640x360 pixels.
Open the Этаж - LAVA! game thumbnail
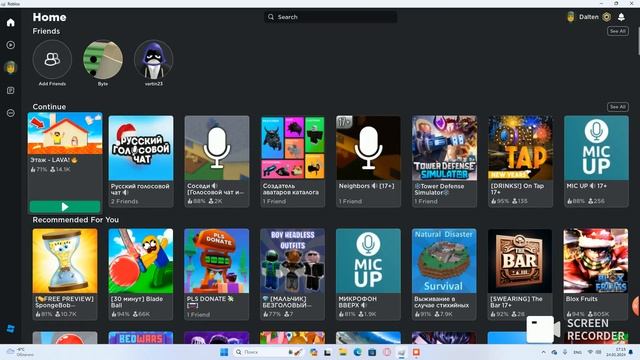[65, 134]
